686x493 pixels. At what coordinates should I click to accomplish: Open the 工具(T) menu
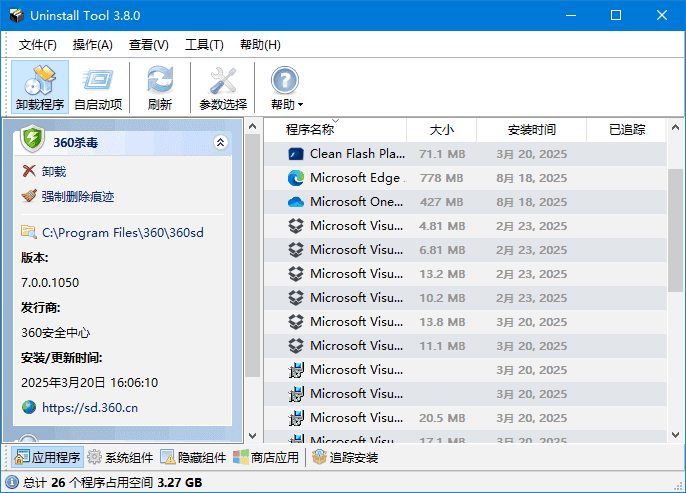point(204,45)
